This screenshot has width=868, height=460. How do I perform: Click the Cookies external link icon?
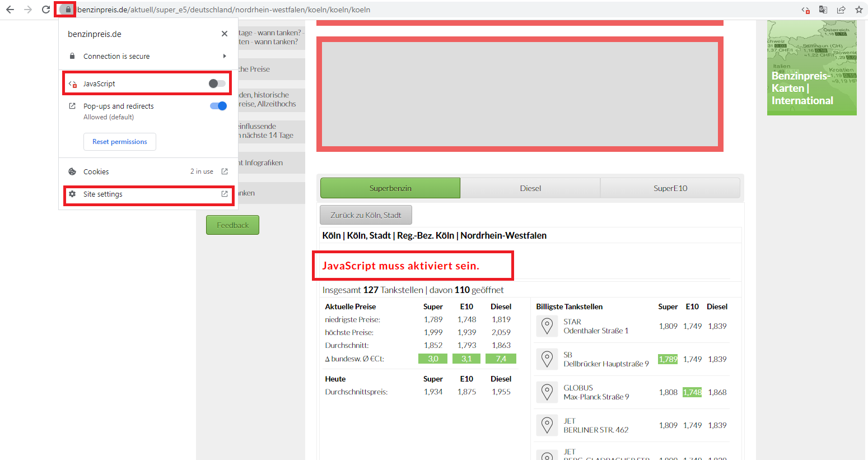pyautogui.click(x=225, y=171)
